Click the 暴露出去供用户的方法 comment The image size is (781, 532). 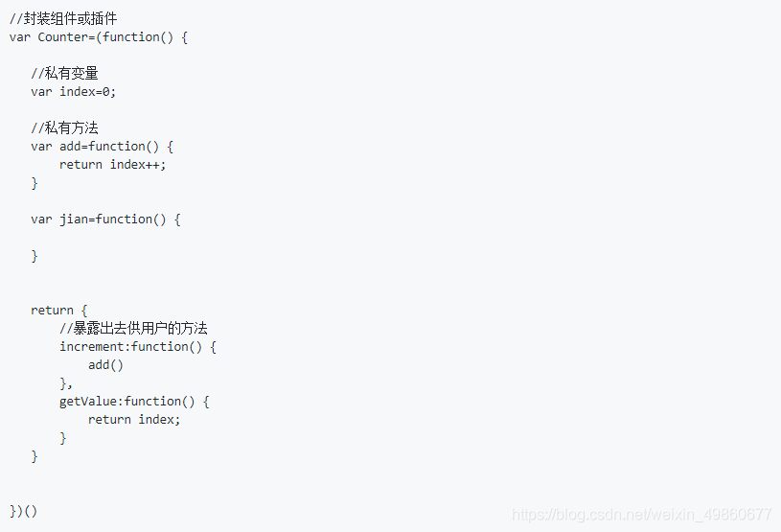tap(133, 328)
